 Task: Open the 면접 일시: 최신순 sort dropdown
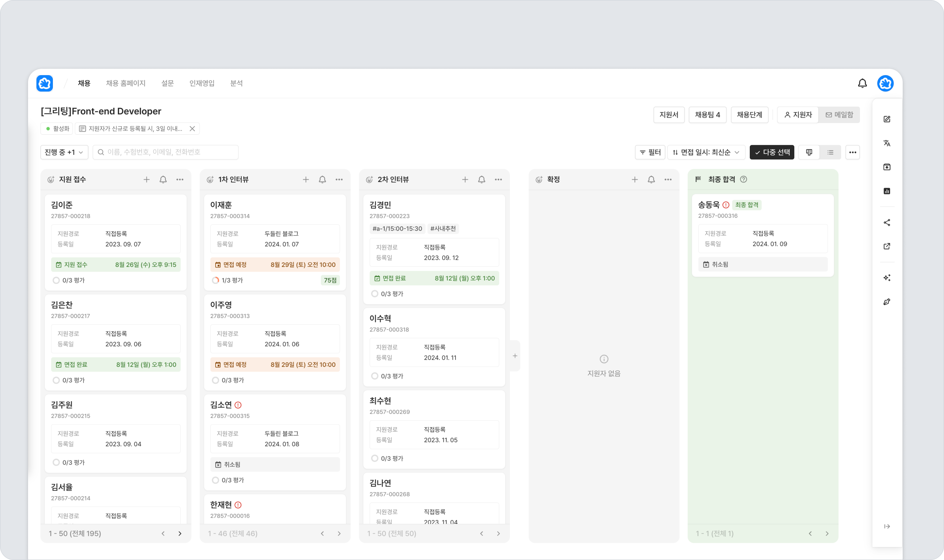[706, 153]
